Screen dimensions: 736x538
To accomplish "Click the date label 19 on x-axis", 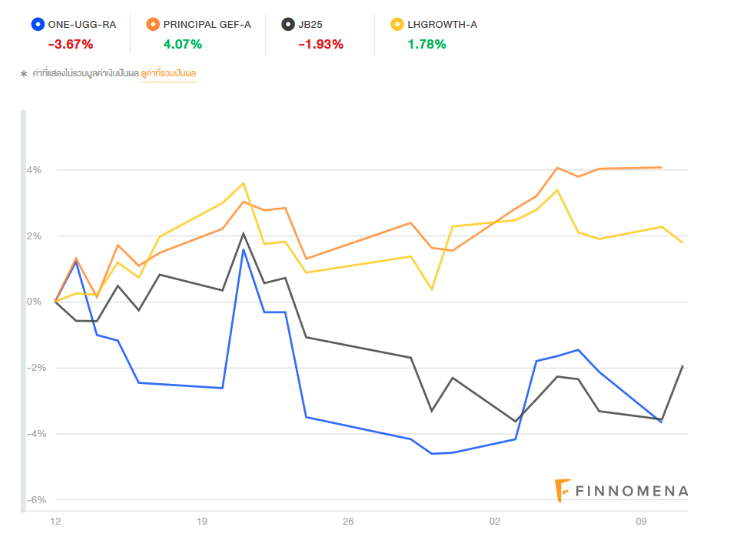I will [x=202, y=522].
